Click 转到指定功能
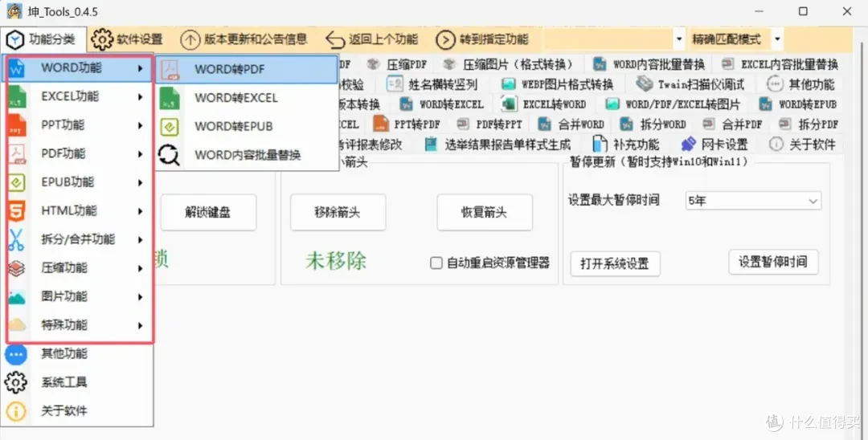This screenshot has height=440, width=868. point(483,39)
